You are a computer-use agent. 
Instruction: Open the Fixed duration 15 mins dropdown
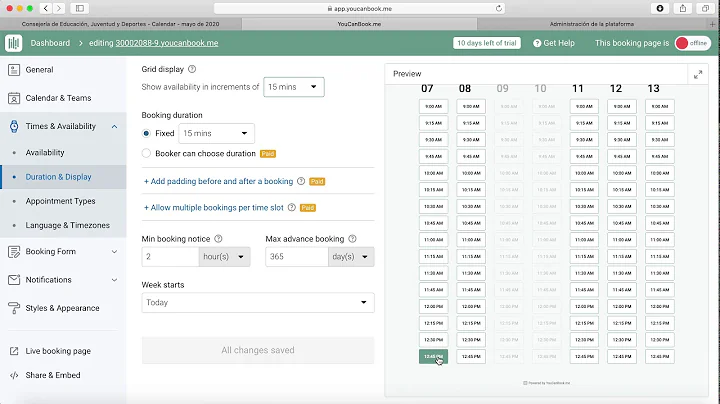216,133
